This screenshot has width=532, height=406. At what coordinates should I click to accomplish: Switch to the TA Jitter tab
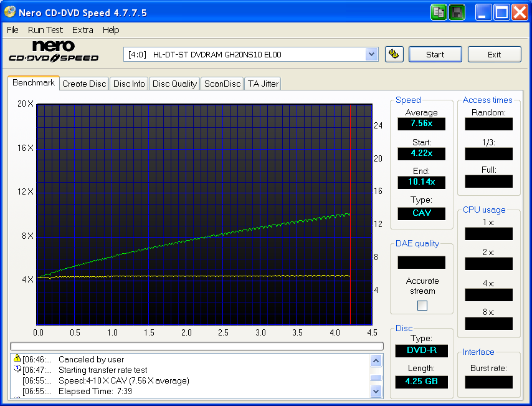[262, 83]
